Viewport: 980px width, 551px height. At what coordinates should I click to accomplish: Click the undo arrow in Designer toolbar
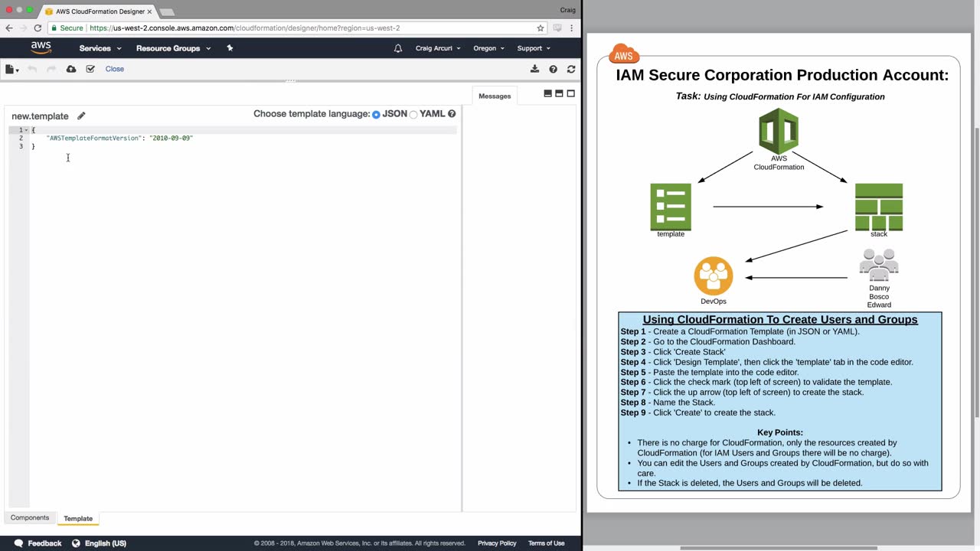click(32, 69)
